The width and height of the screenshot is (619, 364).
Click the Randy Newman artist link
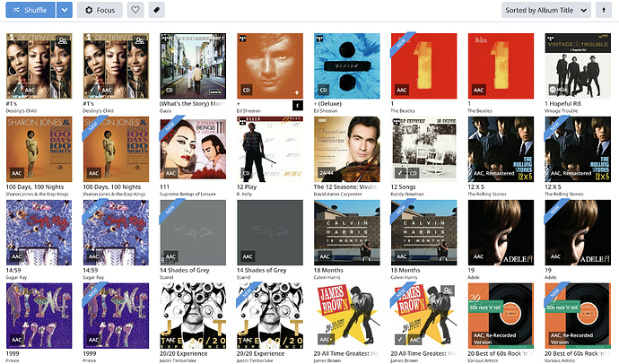point(407,194)
